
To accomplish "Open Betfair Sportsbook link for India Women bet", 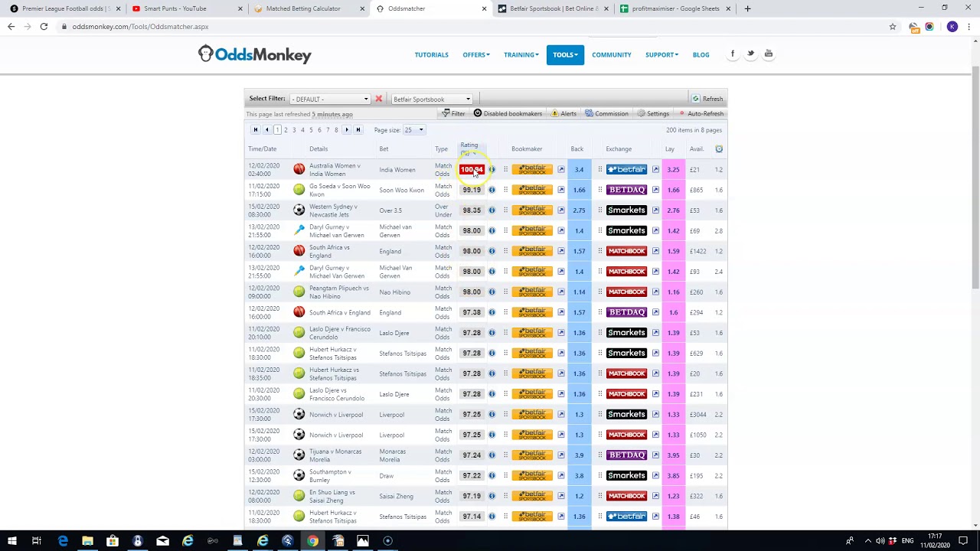I will [x=560, y=170].
